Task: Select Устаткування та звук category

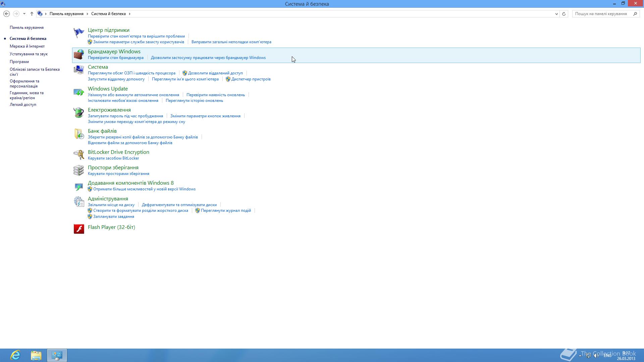Action: [29, 54]
